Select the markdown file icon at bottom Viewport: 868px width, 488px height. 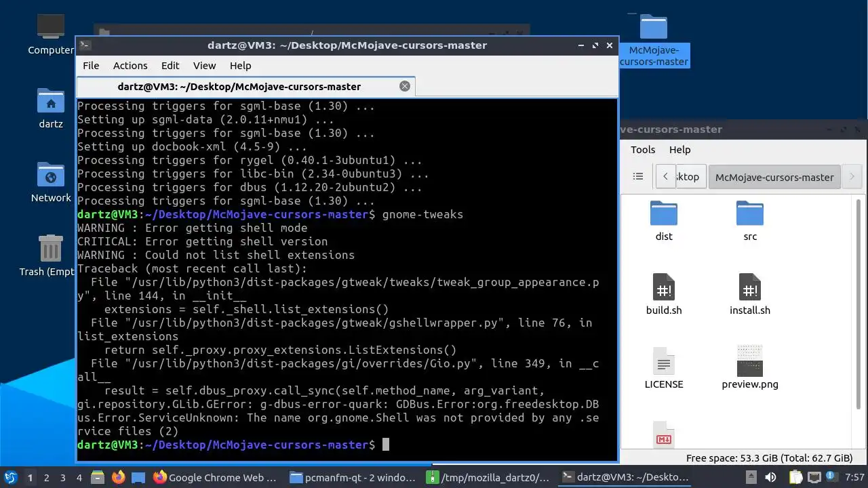664,434
